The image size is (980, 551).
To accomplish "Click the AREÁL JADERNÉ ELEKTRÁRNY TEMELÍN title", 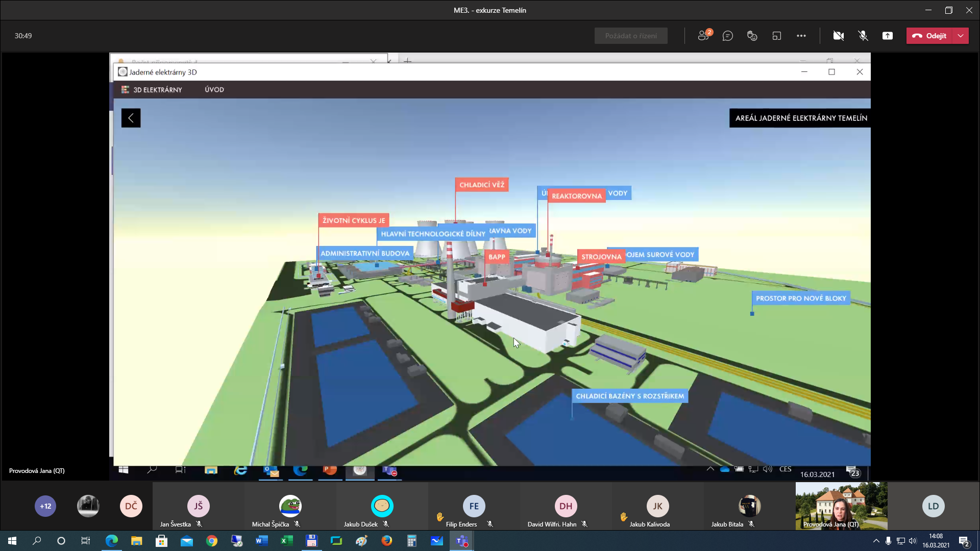I will pos(800,118).
